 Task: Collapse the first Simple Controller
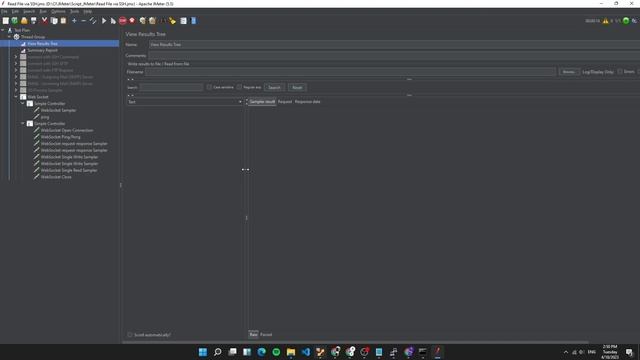point(23,104)
